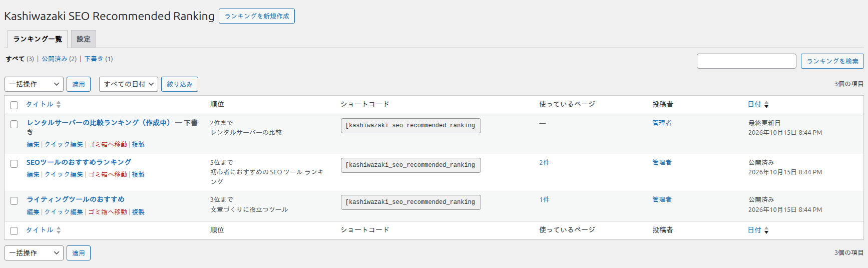Viewport: 868px width, 268px height.
Task: Click the 2位まで rank text
Action: coord(221,123)
